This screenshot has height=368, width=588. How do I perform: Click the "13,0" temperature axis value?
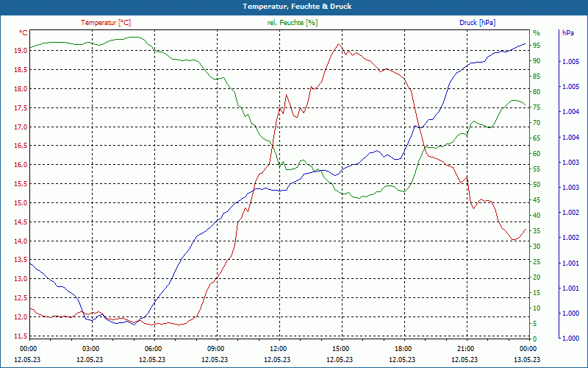[21, 280]
